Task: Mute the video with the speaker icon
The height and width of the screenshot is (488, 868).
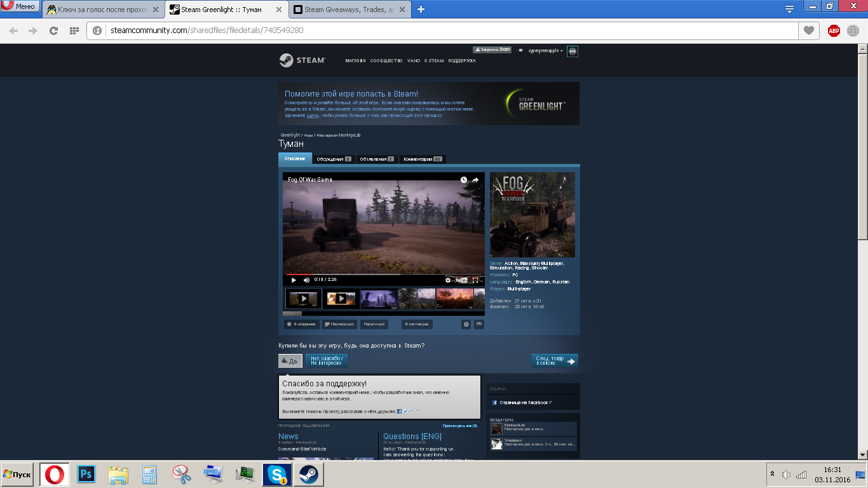Action: [306, 280]
